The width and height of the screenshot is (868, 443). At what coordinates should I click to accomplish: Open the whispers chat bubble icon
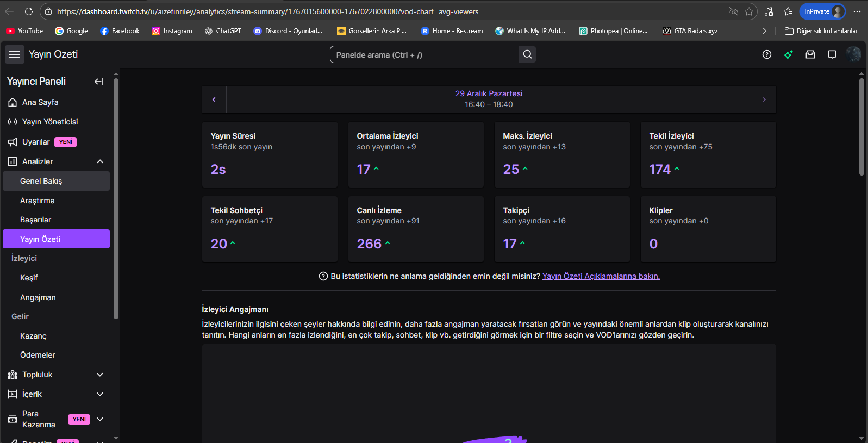(x=832, y=54)
